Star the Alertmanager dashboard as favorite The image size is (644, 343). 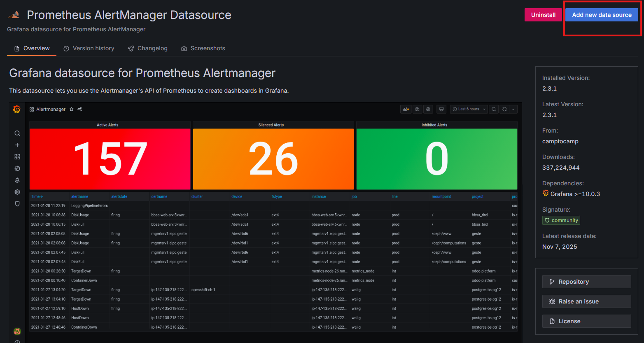pos(72,110)
